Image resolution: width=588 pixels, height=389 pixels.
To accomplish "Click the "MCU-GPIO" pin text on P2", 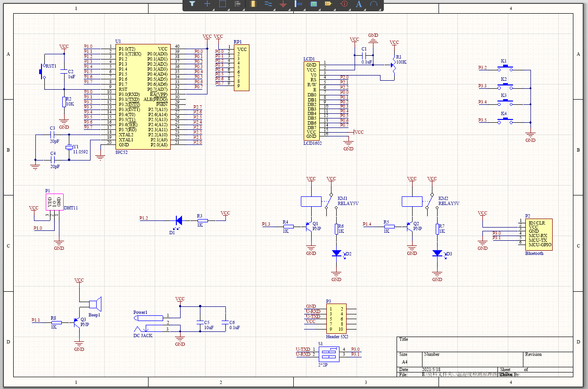I will coord(540,245).
